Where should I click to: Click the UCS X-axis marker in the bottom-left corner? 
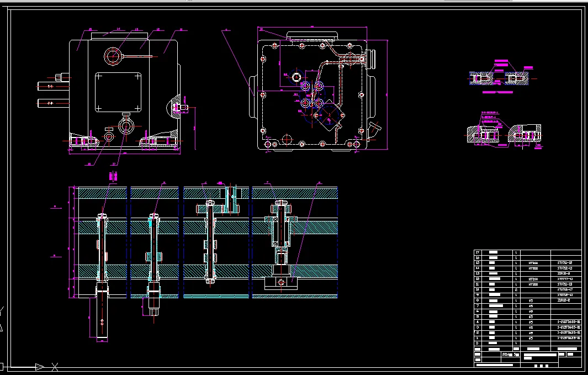[x=55, y=367]
